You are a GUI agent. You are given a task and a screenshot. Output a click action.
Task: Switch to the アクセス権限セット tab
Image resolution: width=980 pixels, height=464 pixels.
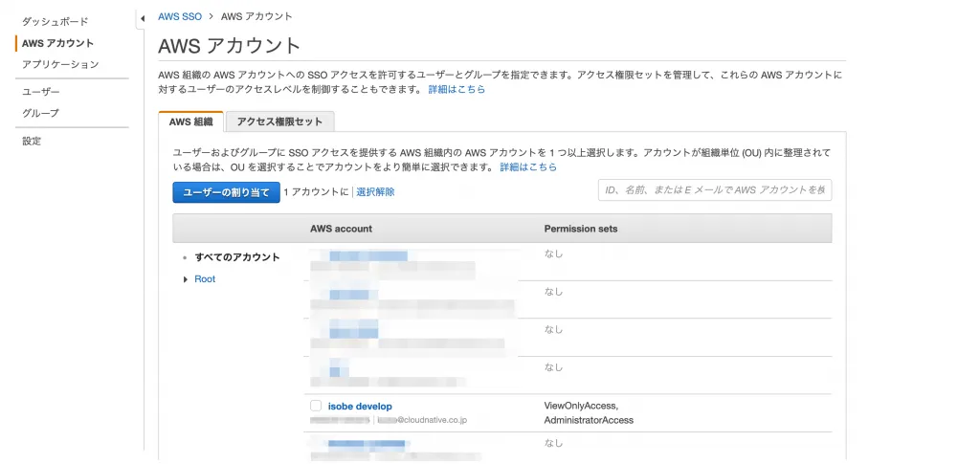(x=279, y=122)
